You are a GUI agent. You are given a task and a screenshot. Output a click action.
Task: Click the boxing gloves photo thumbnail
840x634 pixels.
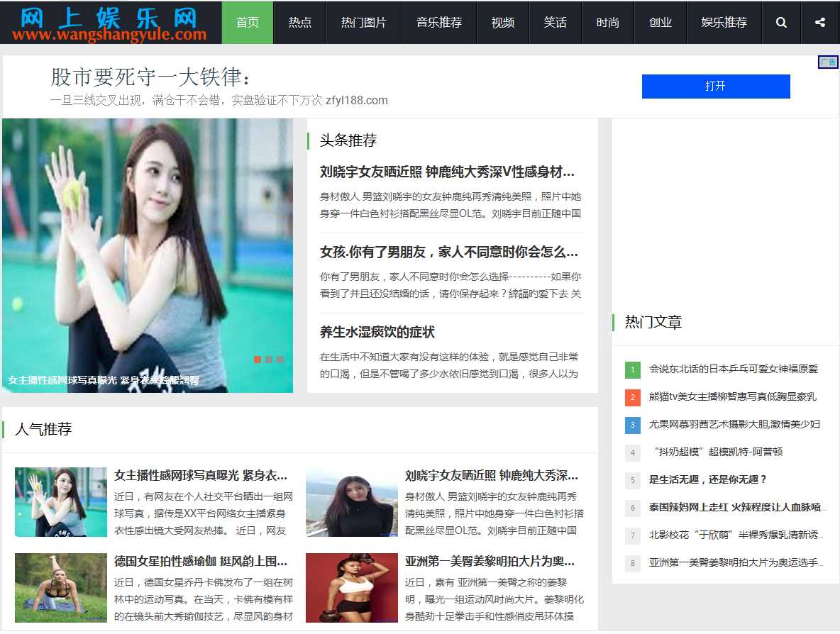351,588
